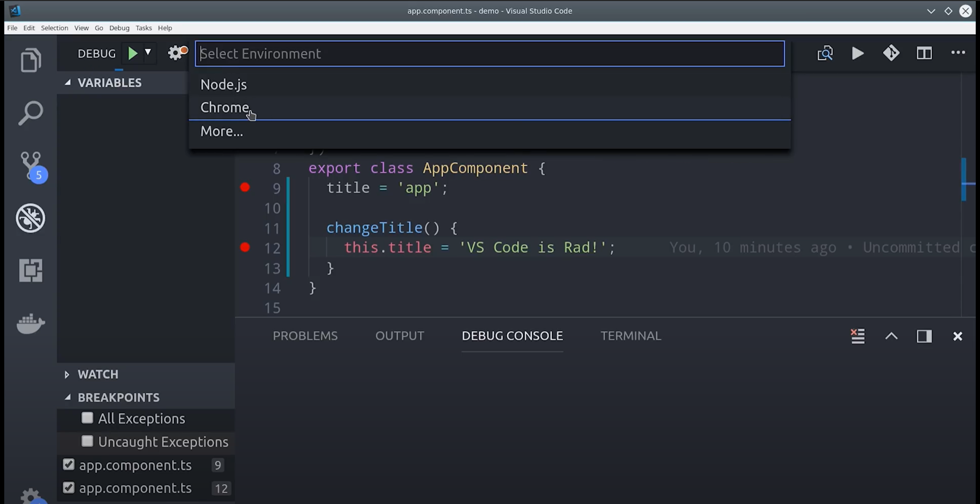Open Manage gear at activity bar bottom

(x=32, y=496)
